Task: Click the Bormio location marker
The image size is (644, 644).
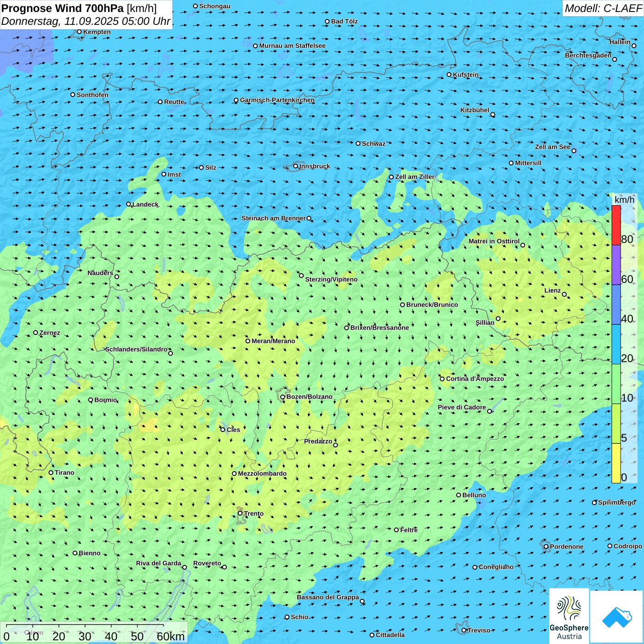Action: (x=91, y=400)
